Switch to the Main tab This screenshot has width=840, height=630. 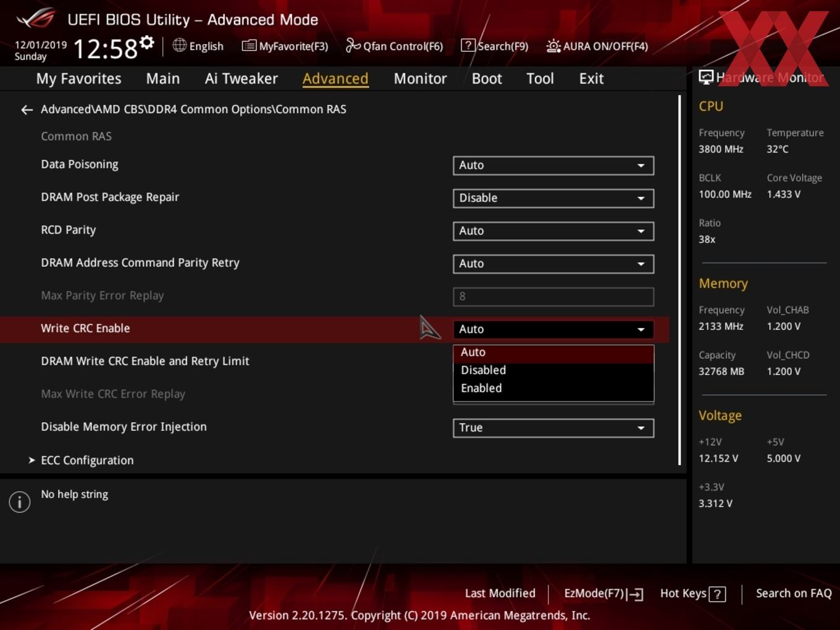[x=163, y=79]
